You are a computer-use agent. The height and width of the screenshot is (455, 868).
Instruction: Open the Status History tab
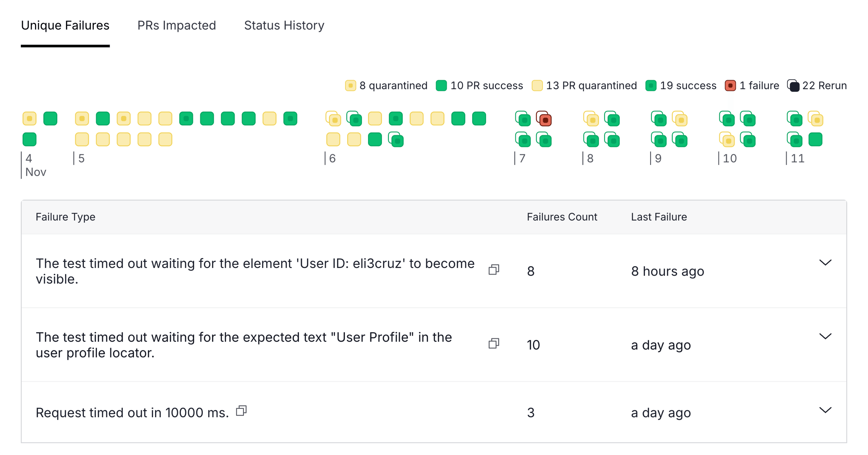284,26
